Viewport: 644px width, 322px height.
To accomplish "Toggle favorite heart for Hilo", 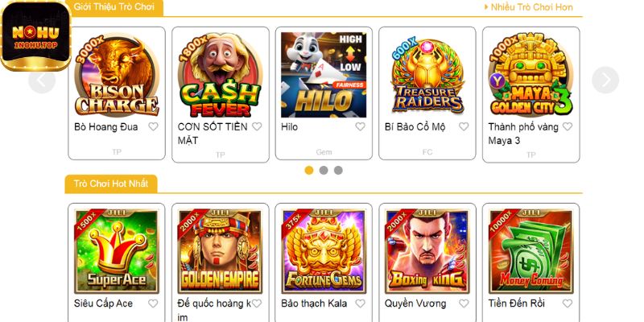I will (360, 126).
